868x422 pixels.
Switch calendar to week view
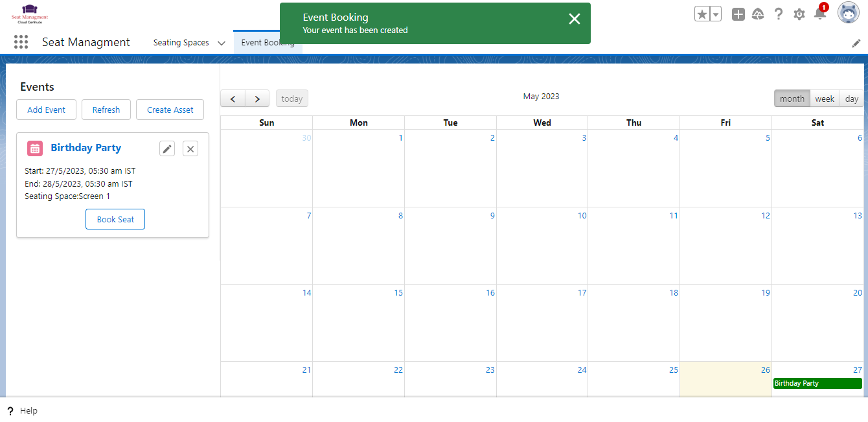coord(825,99)
